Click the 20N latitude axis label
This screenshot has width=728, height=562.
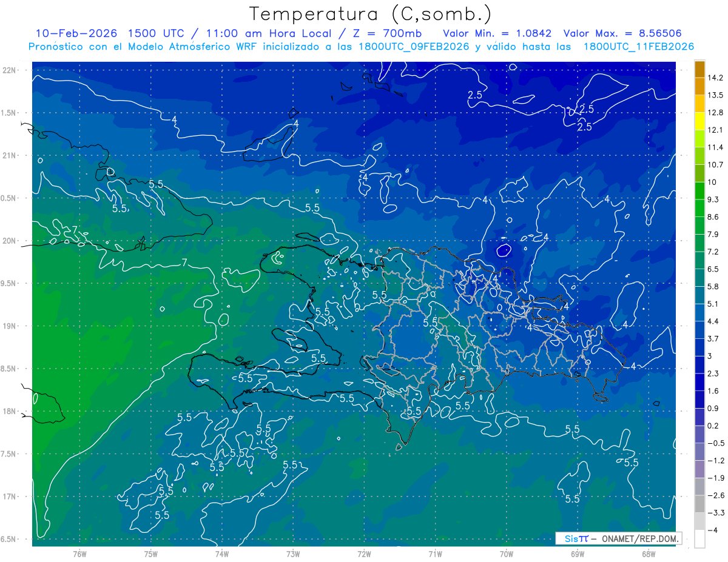[x=10, y=241]
